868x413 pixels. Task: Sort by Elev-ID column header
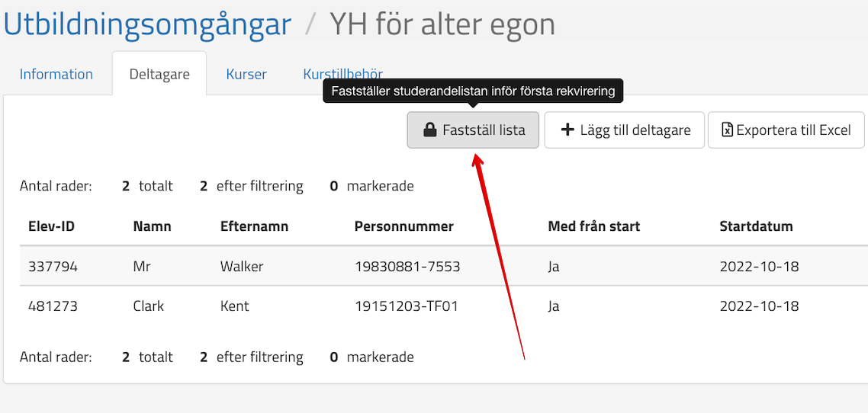51,226
